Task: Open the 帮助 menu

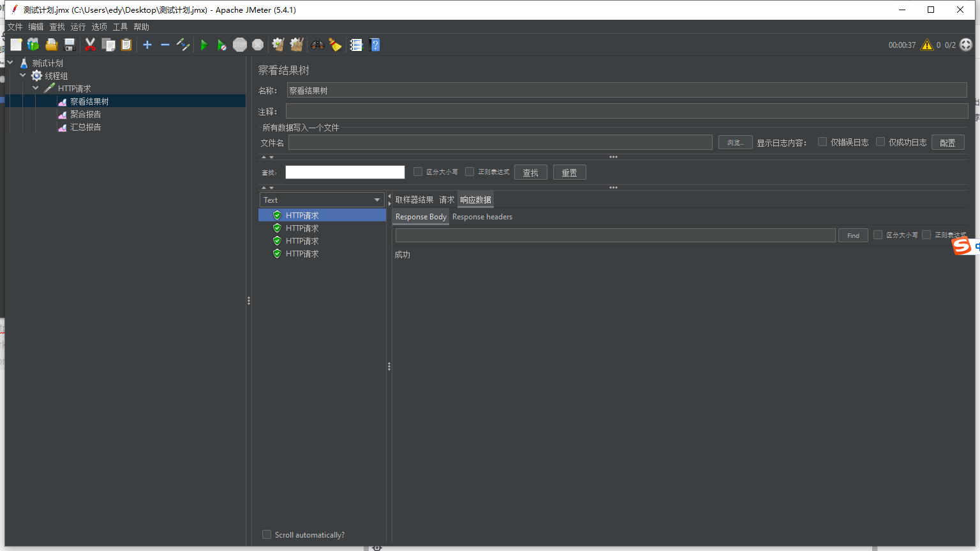Action: coord(141,27)
